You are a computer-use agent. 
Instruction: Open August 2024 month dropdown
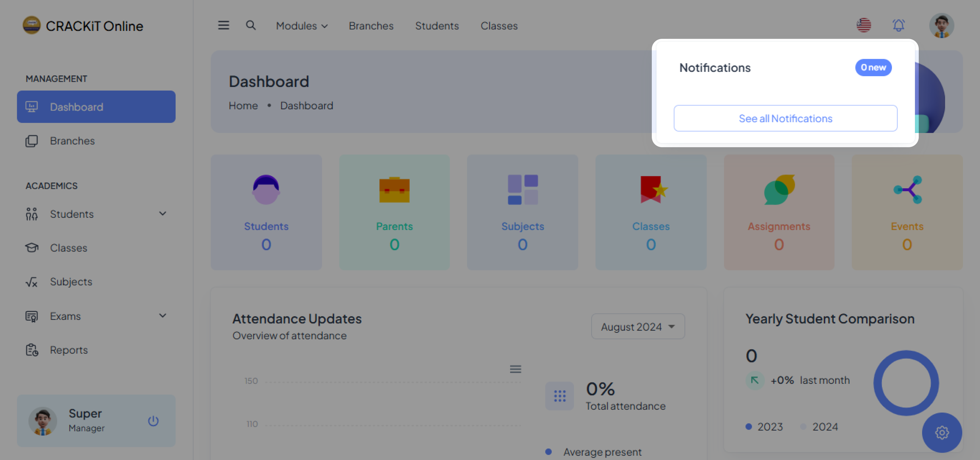tap(638, 327)
